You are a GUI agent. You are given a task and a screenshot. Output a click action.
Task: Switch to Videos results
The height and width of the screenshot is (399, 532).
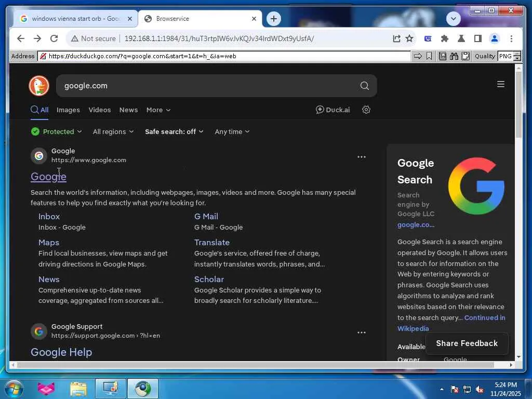100,110
